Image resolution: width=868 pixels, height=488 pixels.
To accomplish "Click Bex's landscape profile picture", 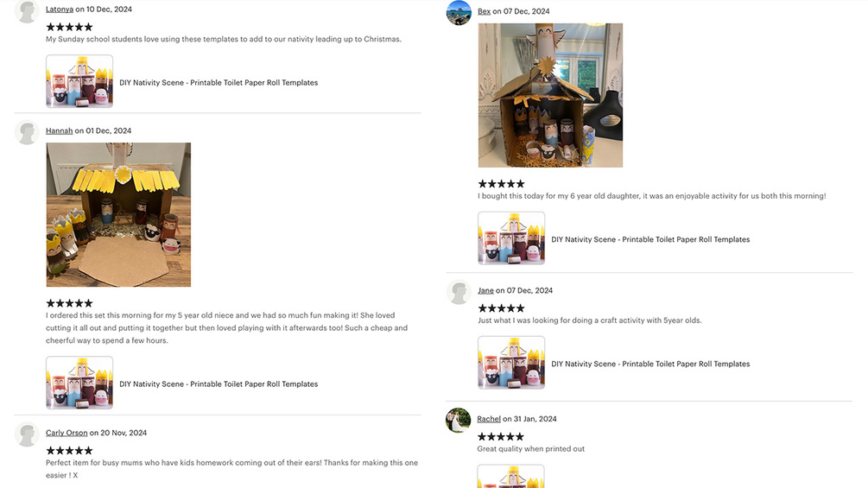I will click(x=459, y=13).
